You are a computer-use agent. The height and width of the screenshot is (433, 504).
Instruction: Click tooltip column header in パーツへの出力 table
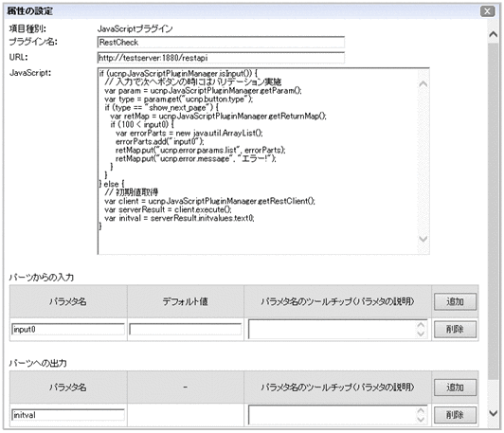337,387
